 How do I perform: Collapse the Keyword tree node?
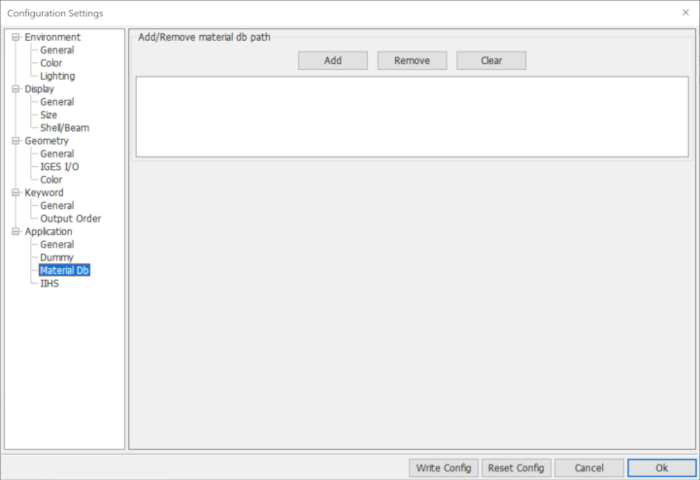coord(16,192)
